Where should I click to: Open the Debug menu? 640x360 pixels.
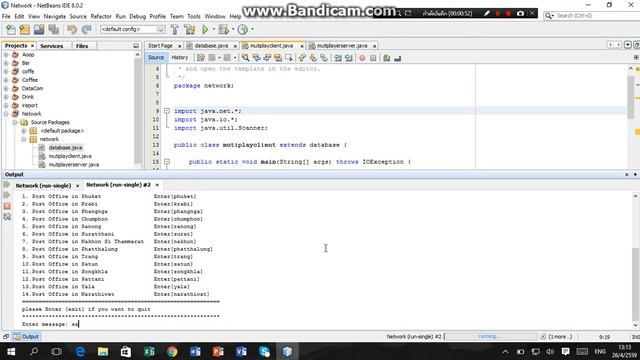point(138,16)
